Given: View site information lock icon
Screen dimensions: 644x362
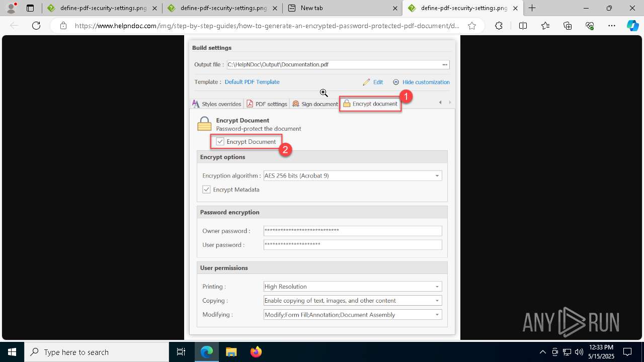Looking at the screenshot, I should coord(63,26).
